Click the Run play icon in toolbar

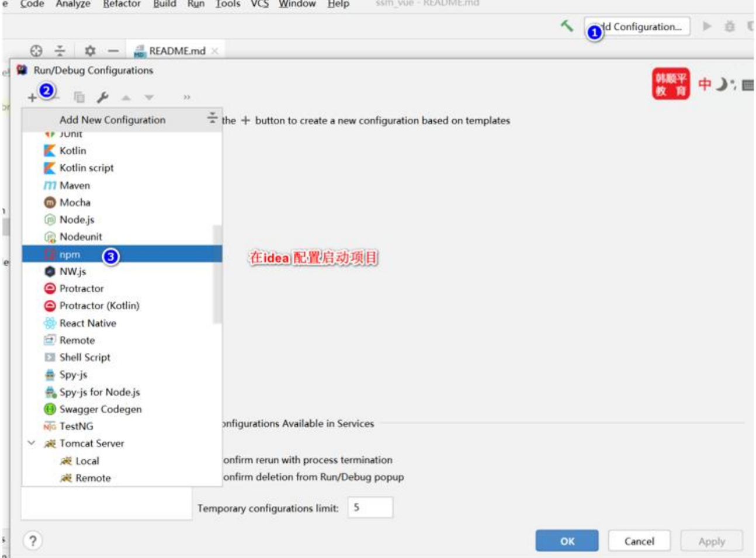click(707, 26)
